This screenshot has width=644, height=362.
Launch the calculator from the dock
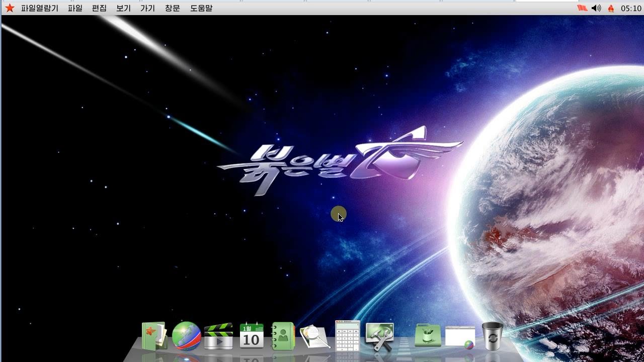pos(348,336)
